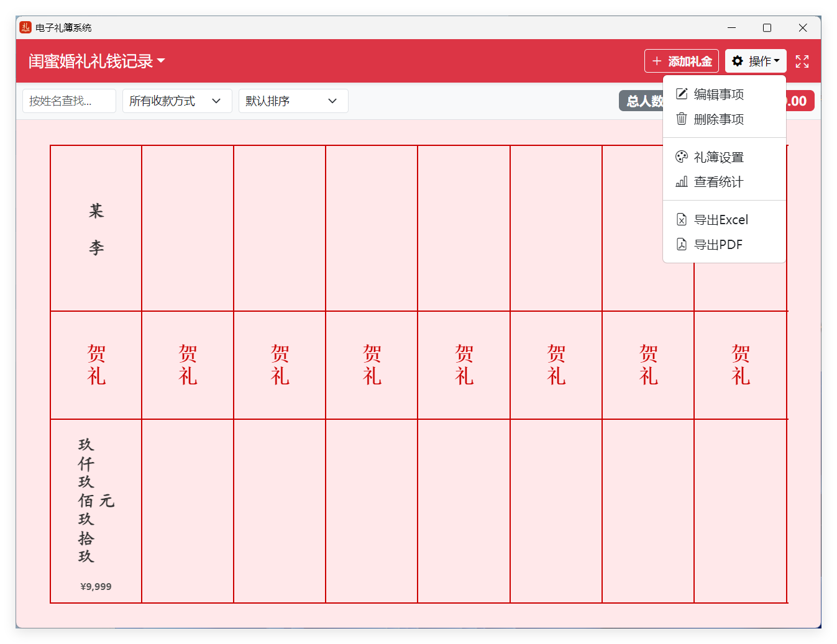
Task: Expand the 闺蜜婚礼礼钱记录 title dropdown
Action: pyautogui.click(x=161, y=61)
